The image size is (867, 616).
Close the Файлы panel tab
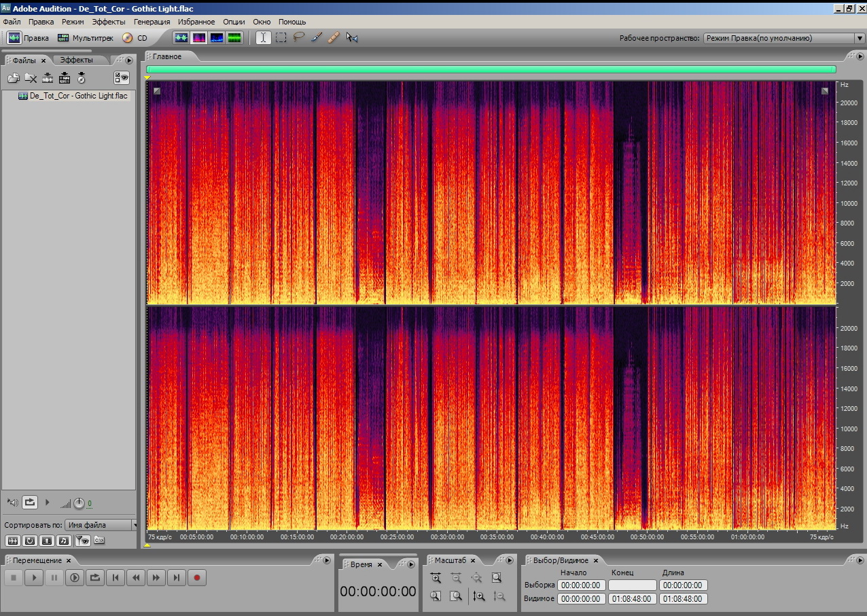coord(43,60)
